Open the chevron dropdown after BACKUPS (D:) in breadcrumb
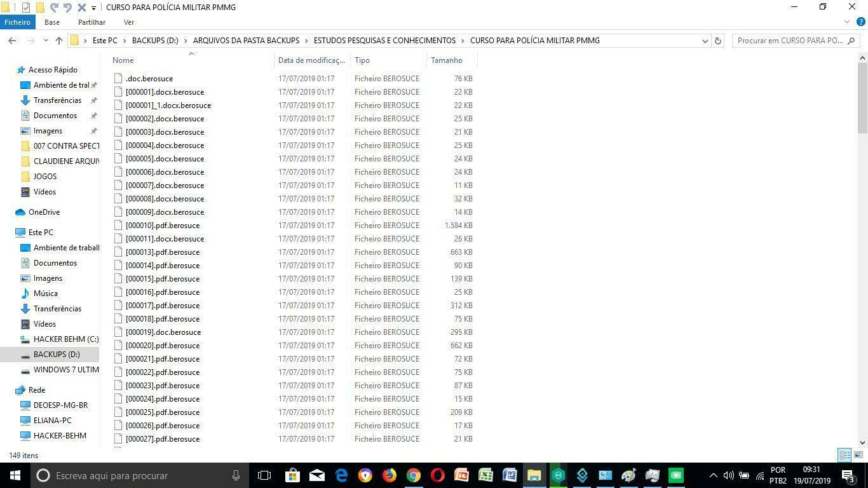This screenshot has height=488, width=868. click(186, 41)
